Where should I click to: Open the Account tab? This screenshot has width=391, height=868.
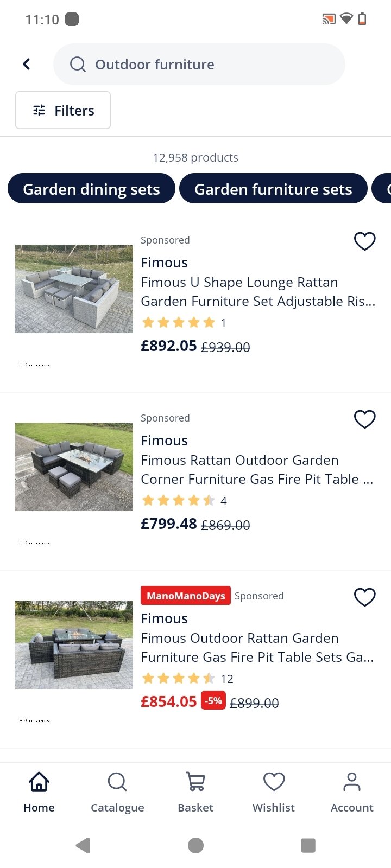[x=352, y=792]
